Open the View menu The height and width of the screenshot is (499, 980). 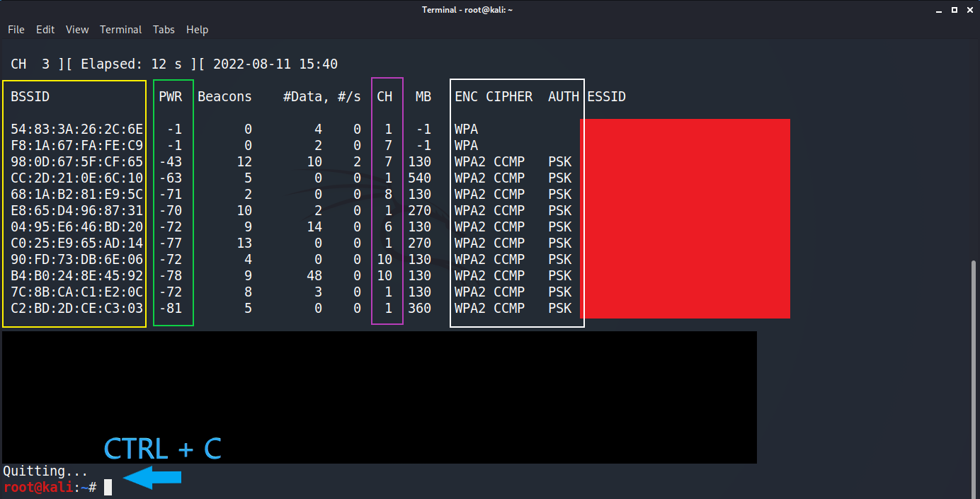click(77, 30)
